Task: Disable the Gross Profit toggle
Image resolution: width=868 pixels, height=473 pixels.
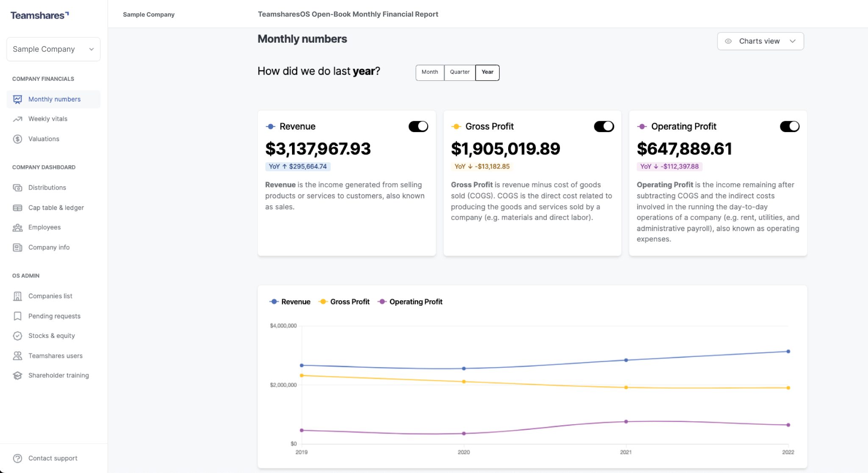Action: 604,126
